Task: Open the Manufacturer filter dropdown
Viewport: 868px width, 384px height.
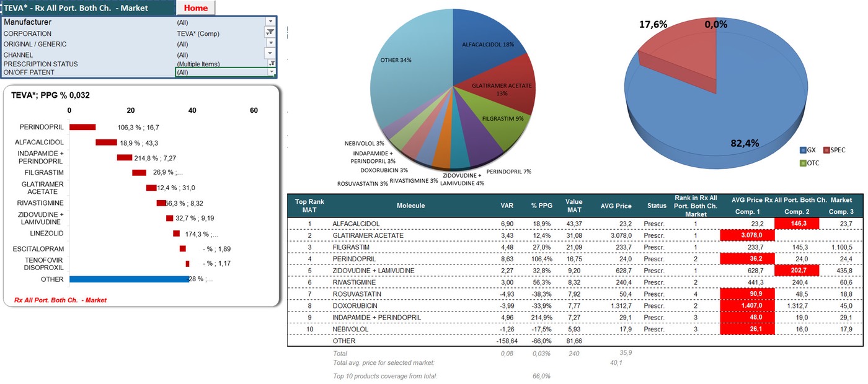Action: click(270, 22)
